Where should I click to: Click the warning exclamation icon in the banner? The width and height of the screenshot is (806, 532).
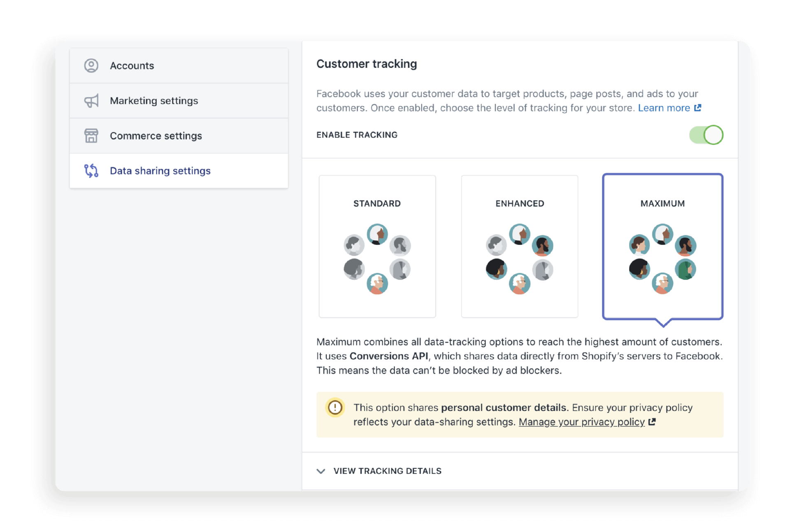335,407
